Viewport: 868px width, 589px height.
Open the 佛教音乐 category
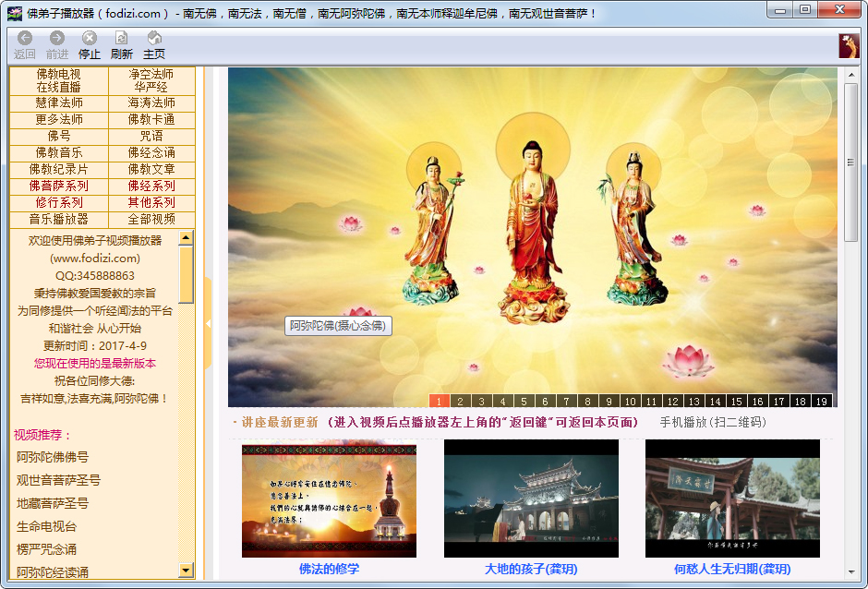[59, 153]
